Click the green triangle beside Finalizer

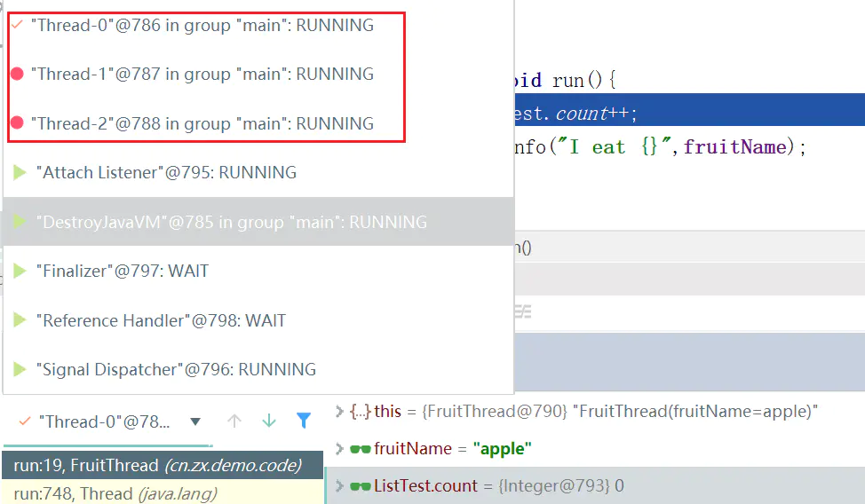(x=20, y=271)
